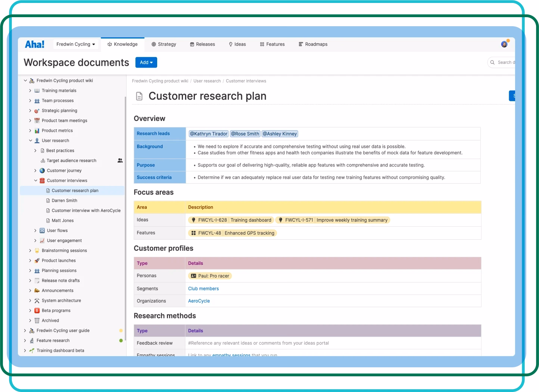
Task: Click the green status dot next to Feature research
Action: pyautogui.click(x=121, y=340)
